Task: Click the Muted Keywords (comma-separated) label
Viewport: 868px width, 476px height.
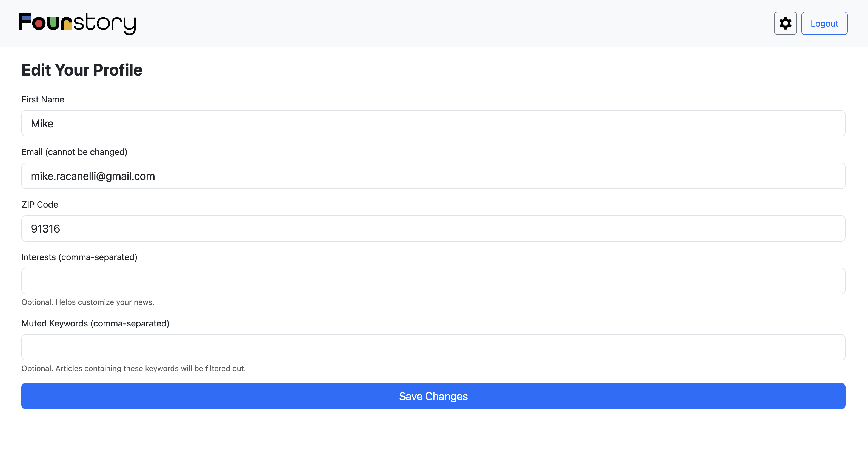Action: tap(95, 323)
